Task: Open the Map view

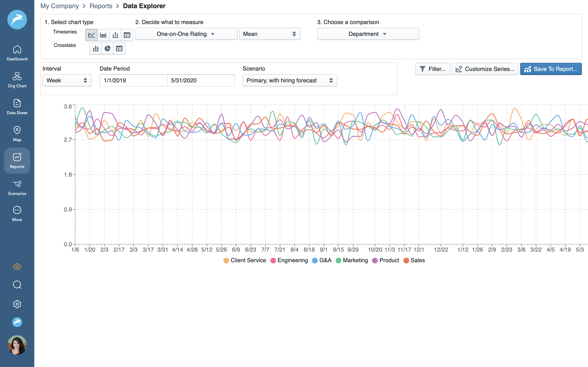Action: tap(17, 134)
